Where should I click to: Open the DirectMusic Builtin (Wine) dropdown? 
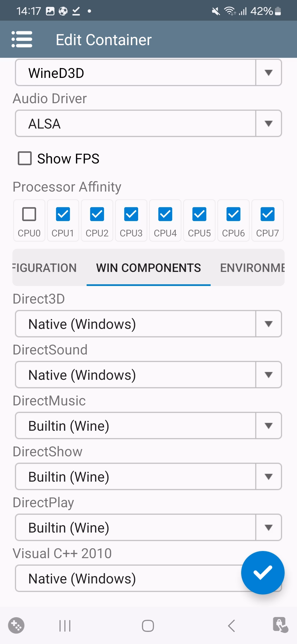[x=148, y=426]
